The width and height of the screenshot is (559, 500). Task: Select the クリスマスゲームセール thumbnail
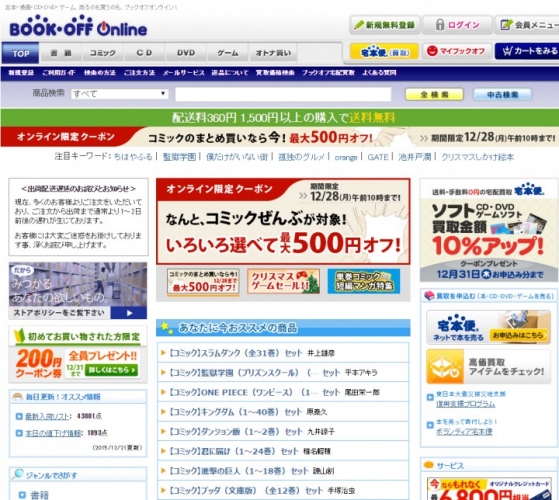pyautogui.click(x=283, y=281)
